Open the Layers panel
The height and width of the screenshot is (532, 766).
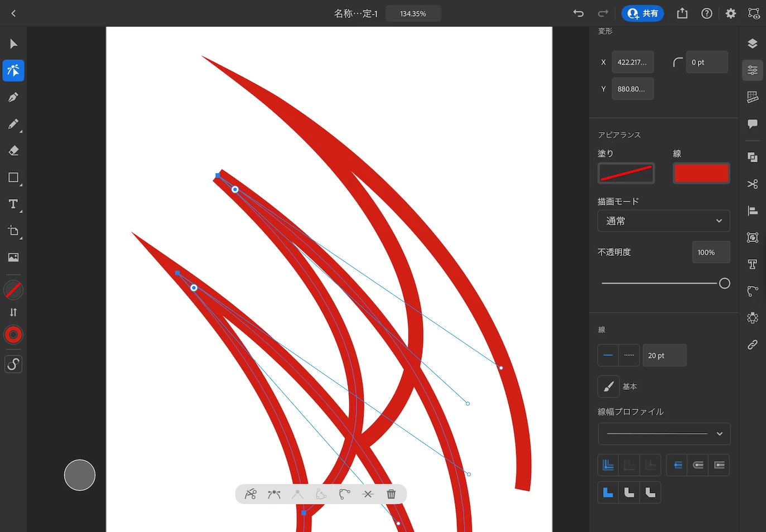[x=753, y=43]
